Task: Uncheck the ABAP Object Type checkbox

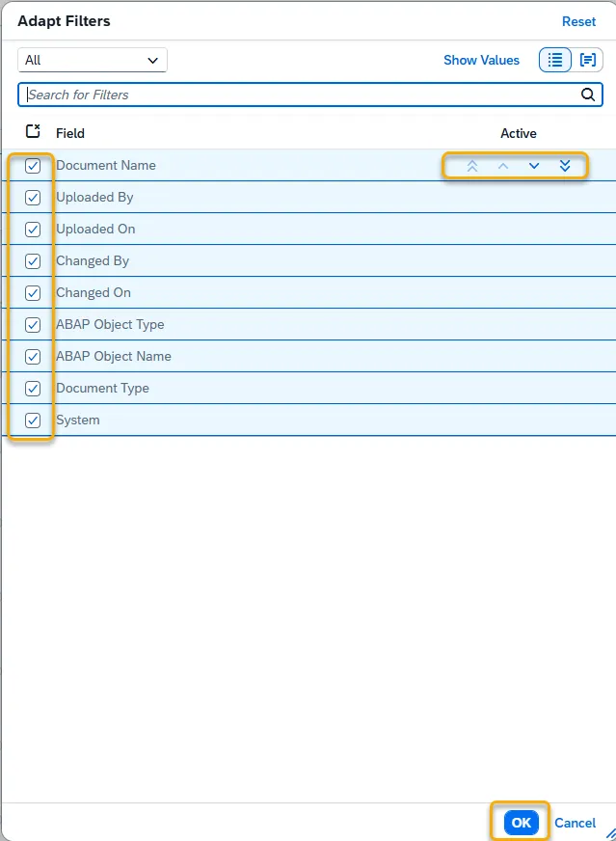Action: coord(33,325)
